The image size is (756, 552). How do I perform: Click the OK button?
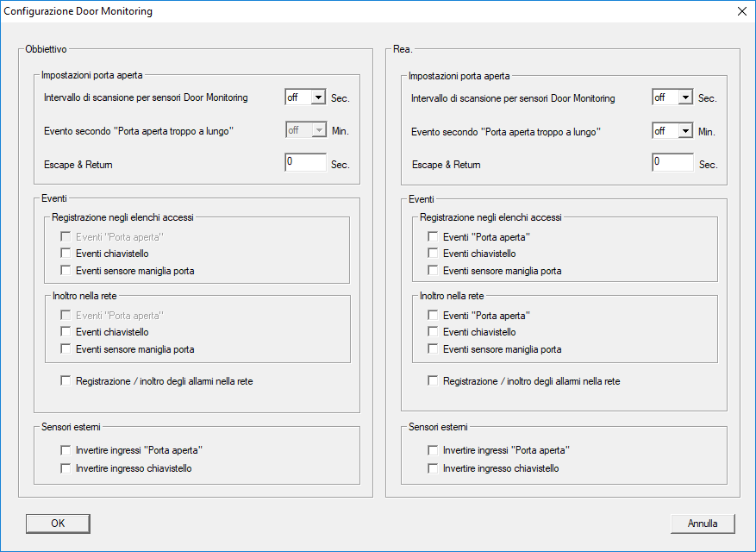[x=58, y=524]
